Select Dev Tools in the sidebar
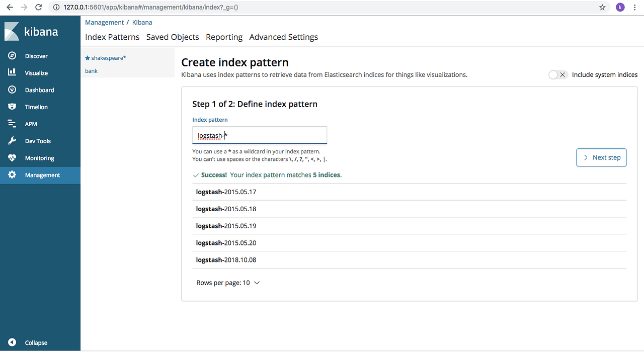644x353 pixels. [13, 141]
